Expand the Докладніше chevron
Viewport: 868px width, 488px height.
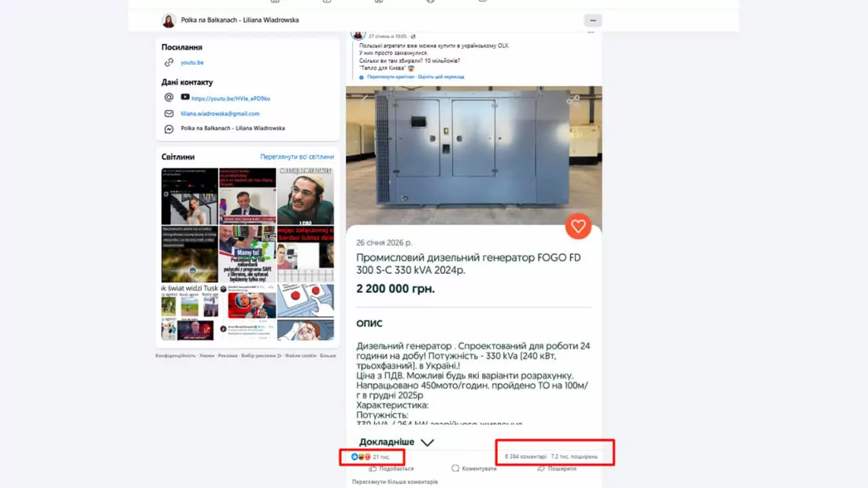pyautogui.click(x=427, y=442)
